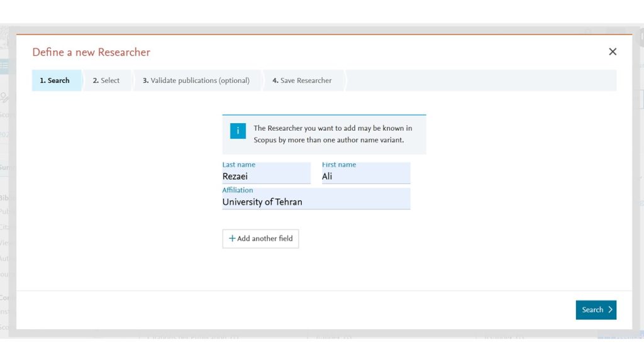Screen dimensions: 644x362
Task: Edit the First name field containing Ali
Action: point(366,173)
